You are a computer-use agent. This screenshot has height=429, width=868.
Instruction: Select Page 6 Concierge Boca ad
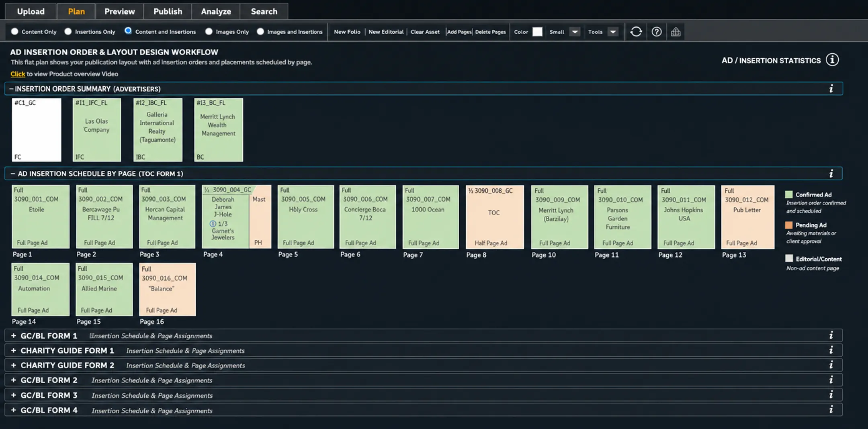click(368, 217)
